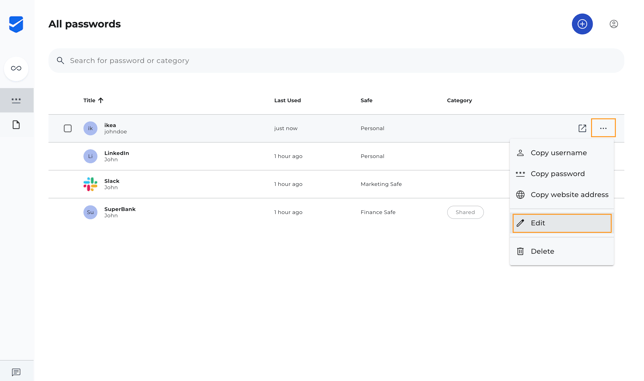The image size is (644, 381).
Task: Click the blue shield app logo
Action: [x=16, y=24]
